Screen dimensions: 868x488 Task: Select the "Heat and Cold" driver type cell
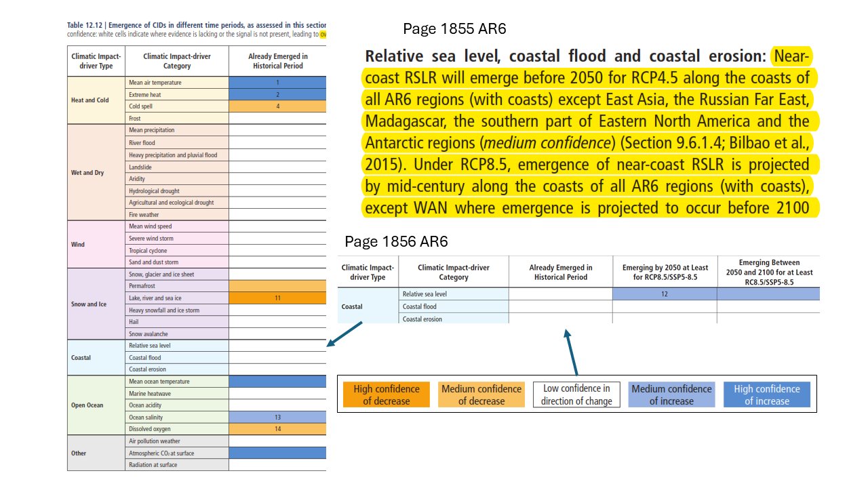(x=90, y=100)
